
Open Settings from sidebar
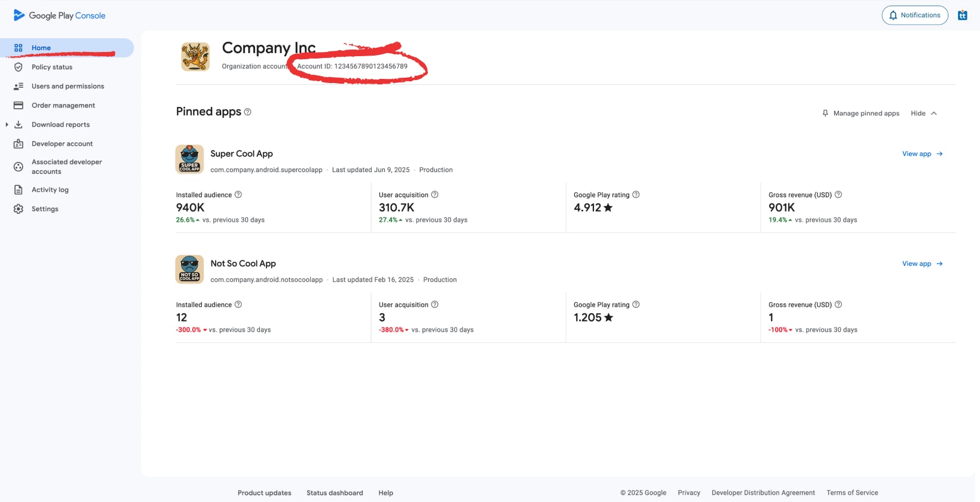pos(45,209)
